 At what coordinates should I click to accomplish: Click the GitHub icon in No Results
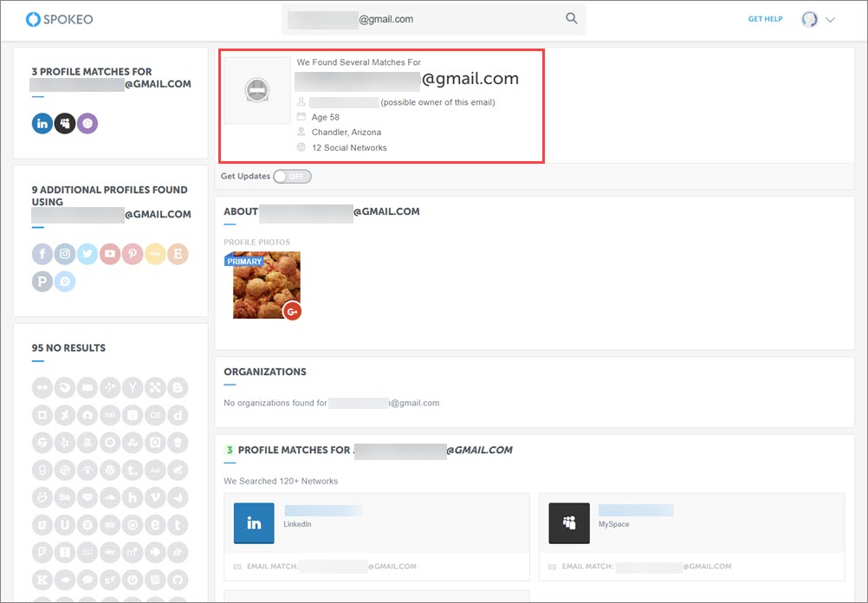point(178,580)
